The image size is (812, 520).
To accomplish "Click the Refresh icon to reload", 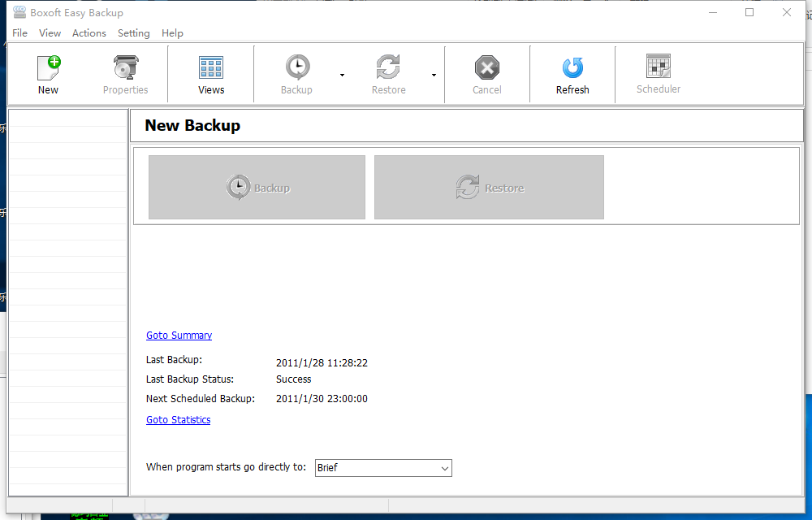I will tap(572, 73).
